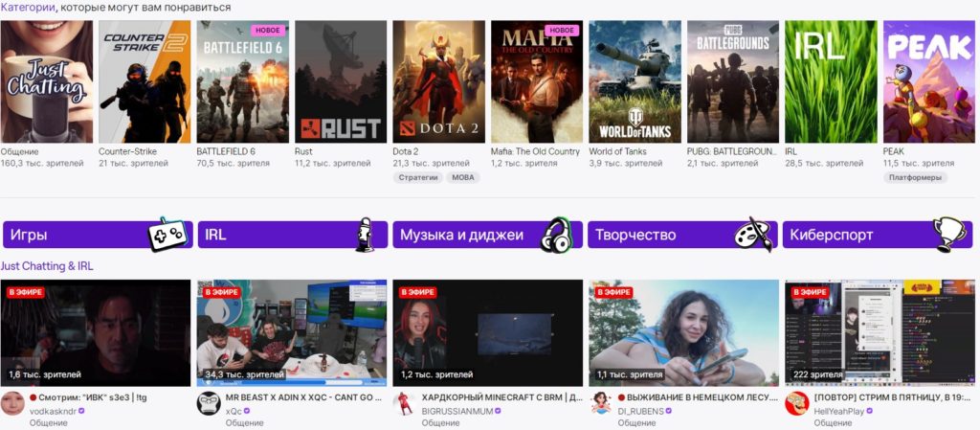The width and height of the screenshot is (980, 430).
Task: Open the Киберспорт category button
Action: (x=878, y=235)
